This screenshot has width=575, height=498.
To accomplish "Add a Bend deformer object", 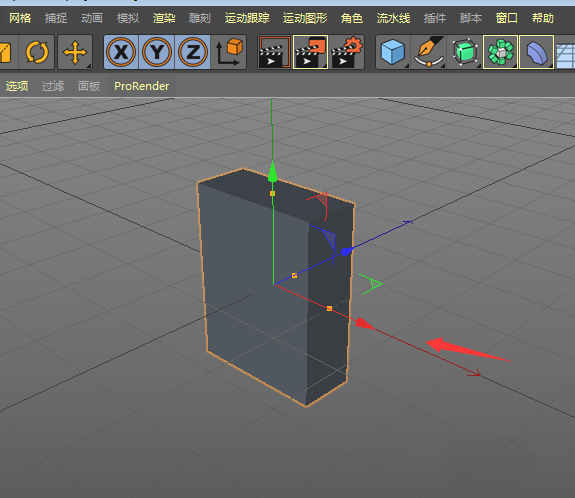I will click(x=536, y=52).
